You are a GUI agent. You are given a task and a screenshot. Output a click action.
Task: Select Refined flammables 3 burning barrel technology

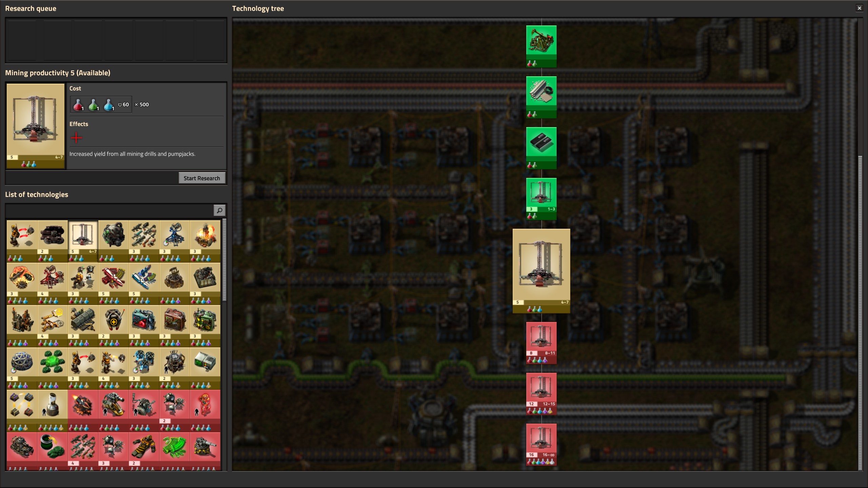(205, 241)
